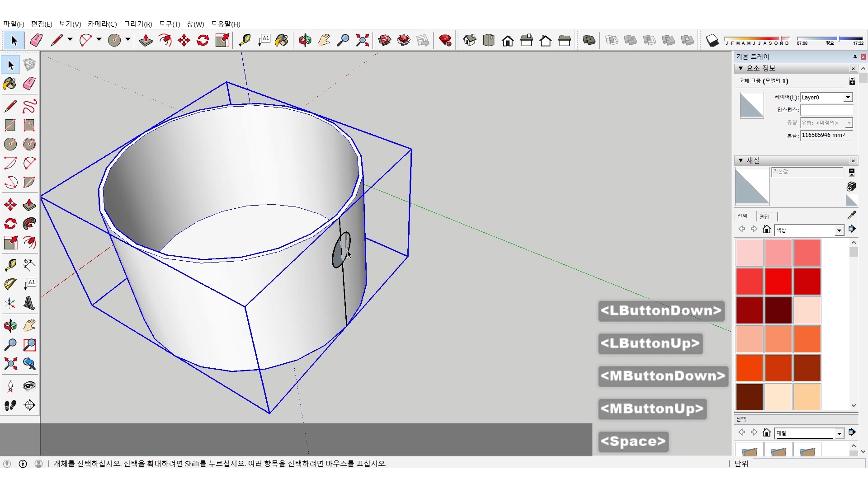Collapse the 재질 panel section
The image size is (868, 488).
pyautogui.click(x=741, y=160)
